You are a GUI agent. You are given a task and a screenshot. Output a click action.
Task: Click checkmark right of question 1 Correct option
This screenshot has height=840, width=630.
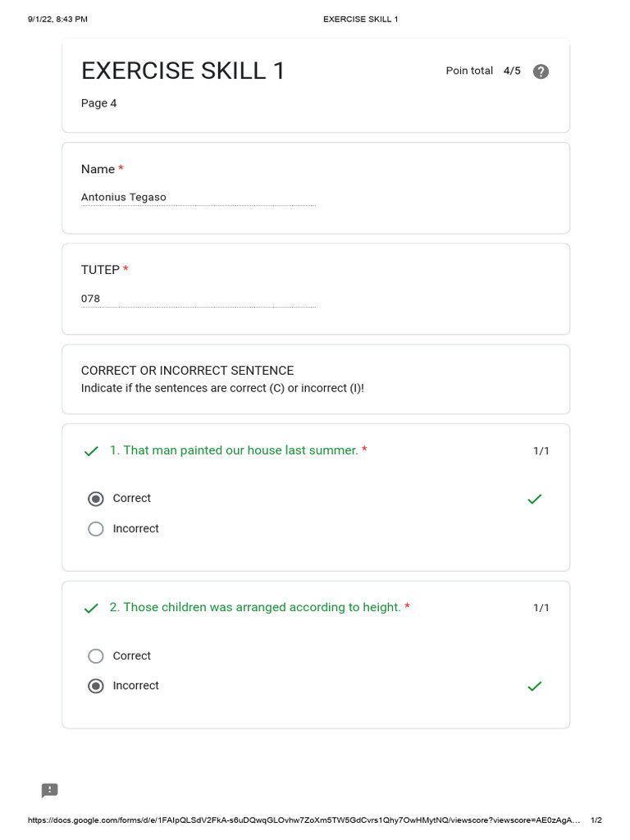pyautogui.click(x=535, y=499)
